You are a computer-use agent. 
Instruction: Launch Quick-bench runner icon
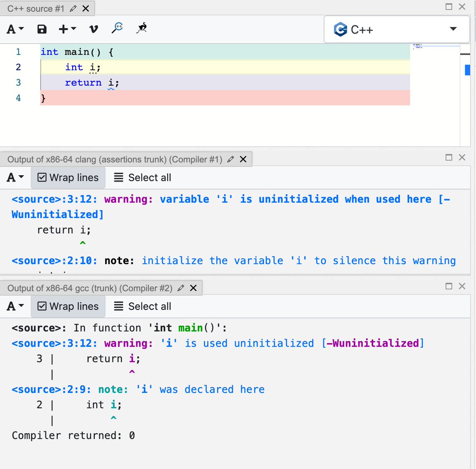point(142,28)
